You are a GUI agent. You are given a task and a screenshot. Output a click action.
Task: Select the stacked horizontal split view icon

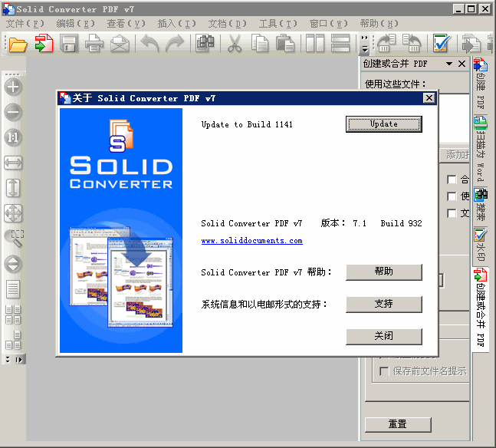(340, 44)
